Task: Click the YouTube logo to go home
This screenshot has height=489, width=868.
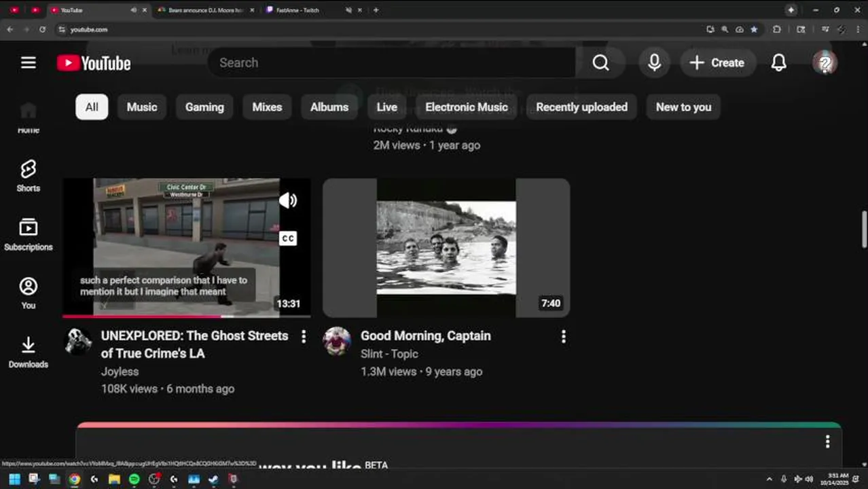Action: [94, 63]
